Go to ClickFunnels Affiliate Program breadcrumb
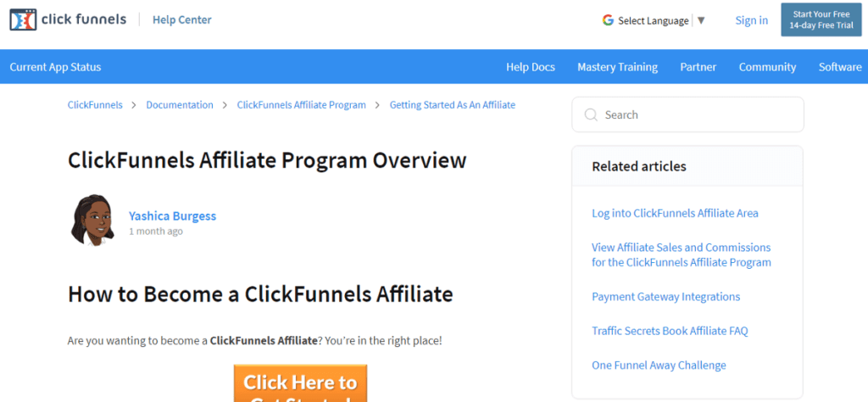868x402 pixels. click(301, 104)
